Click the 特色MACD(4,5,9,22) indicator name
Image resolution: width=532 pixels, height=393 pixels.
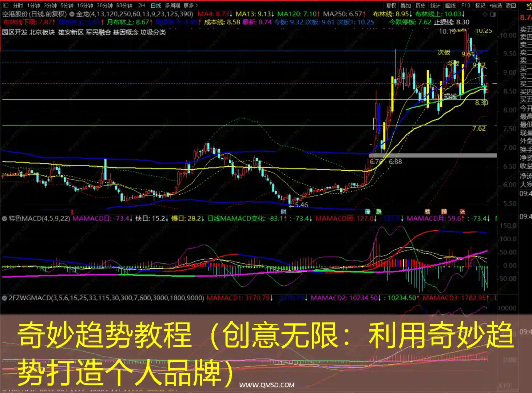coord(39,218)
